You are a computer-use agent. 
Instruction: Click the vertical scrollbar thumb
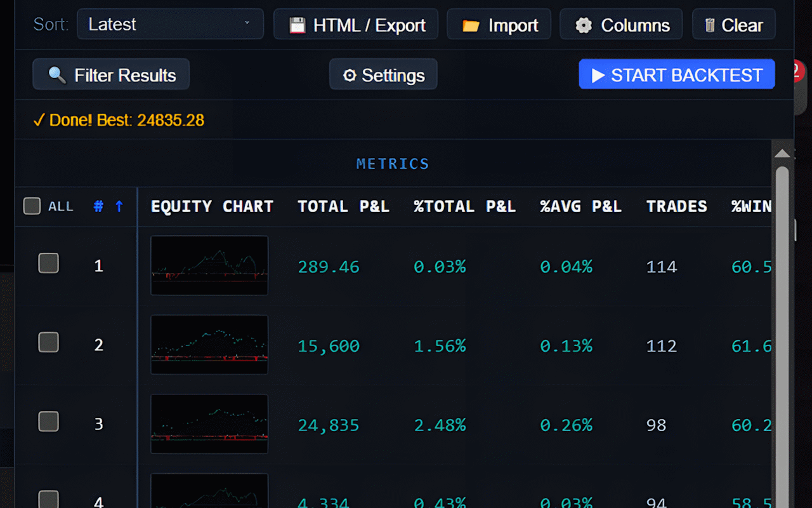pos(782,317)
